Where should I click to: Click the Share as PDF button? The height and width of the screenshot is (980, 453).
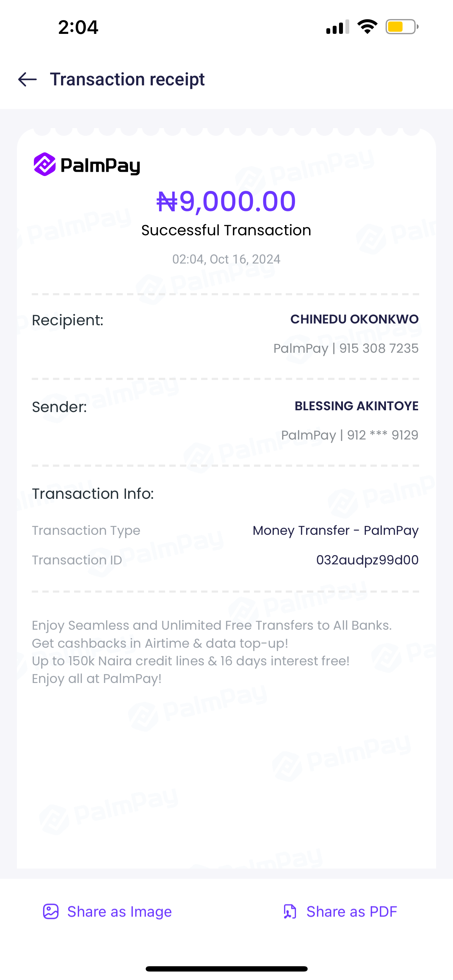[340, 912]
